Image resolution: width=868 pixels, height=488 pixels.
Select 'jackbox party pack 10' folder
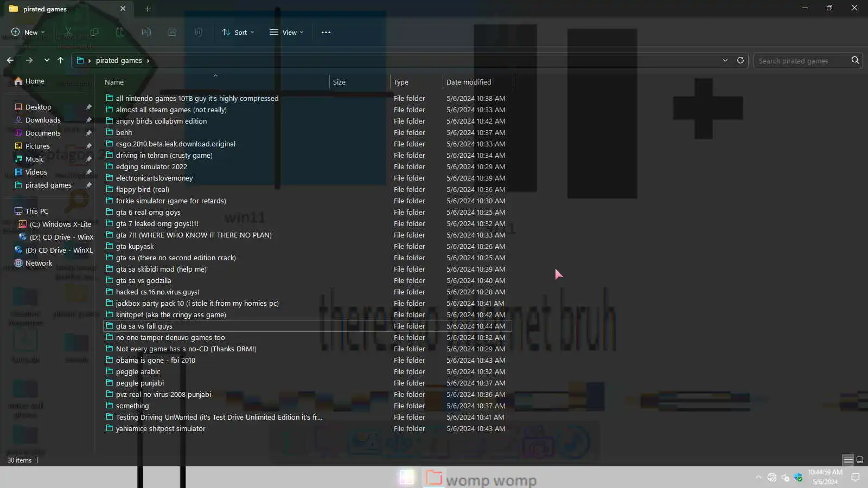(307, 303)
